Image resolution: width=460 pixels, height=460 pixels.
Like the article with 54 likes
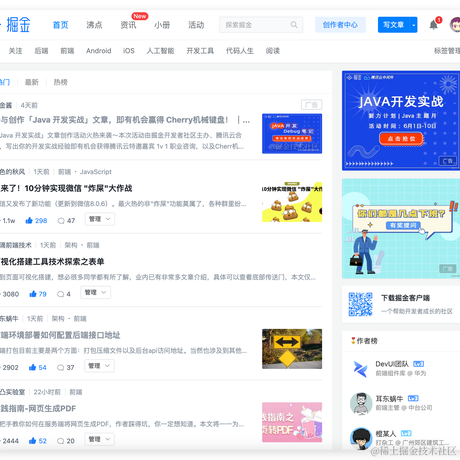(x=37, y=367)
